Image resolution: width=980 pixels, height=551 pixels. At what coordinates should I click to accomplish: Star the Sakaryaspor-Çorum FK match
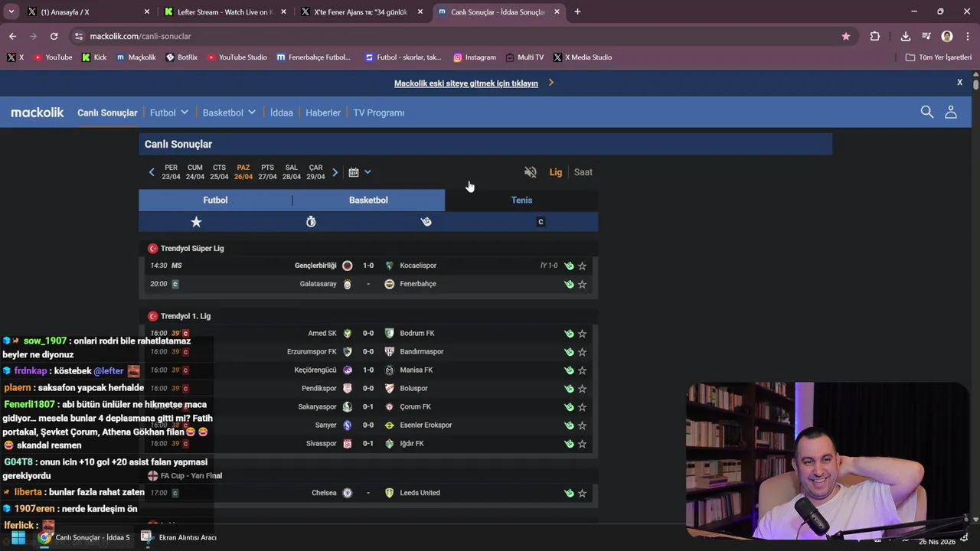tap(582, 407)
